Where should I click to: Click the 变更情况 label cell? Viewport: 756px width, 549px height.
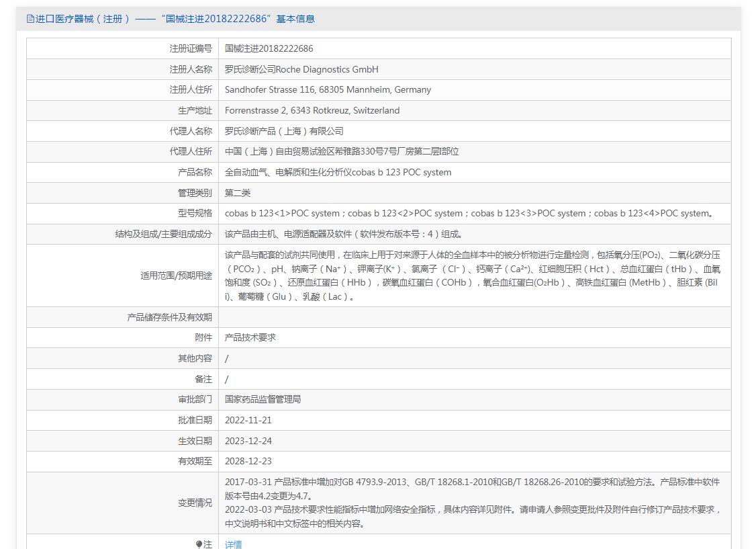point(122,503)
